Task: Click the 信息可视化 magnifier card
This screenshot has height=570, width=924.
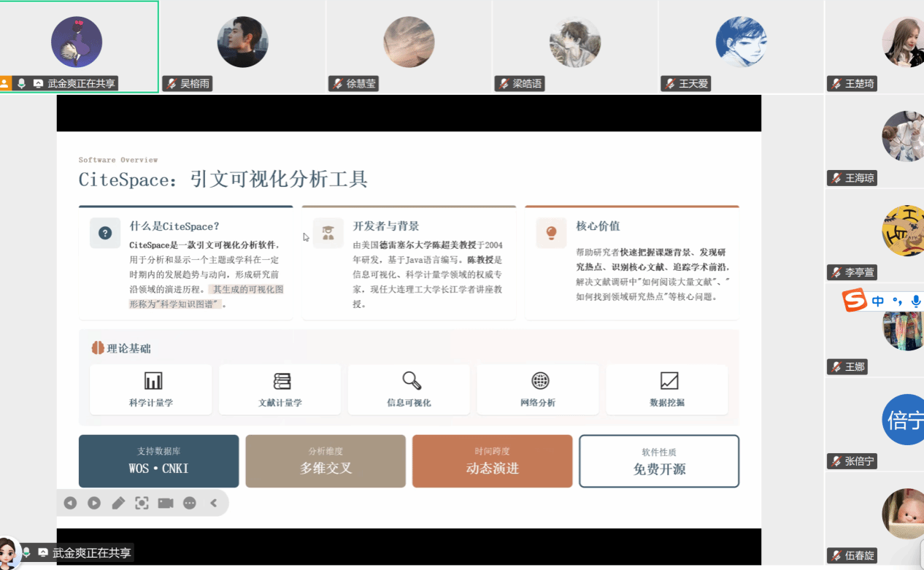Action: (x=409, y=390)
